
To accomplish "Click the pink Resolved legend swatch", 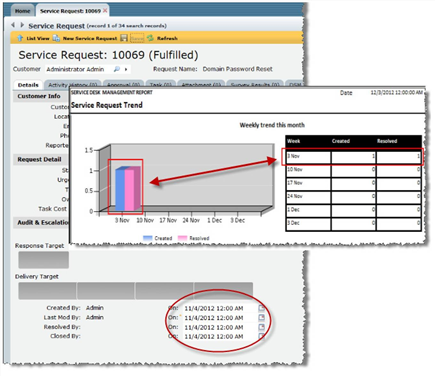I will tap(182, 238).
